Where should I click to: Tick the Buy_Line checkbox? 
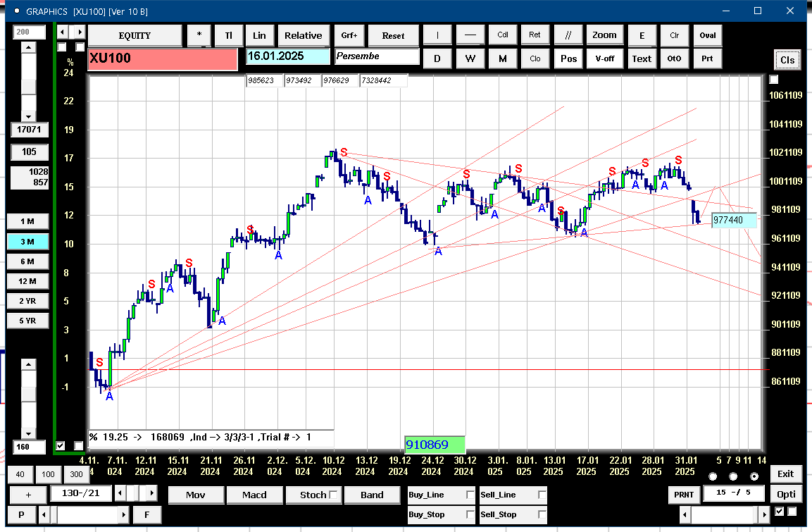[470, 495]
